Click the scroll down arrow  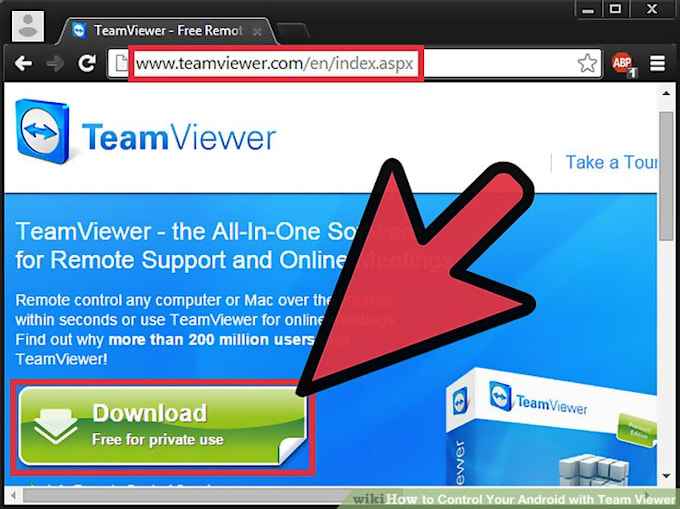point(666,476)
